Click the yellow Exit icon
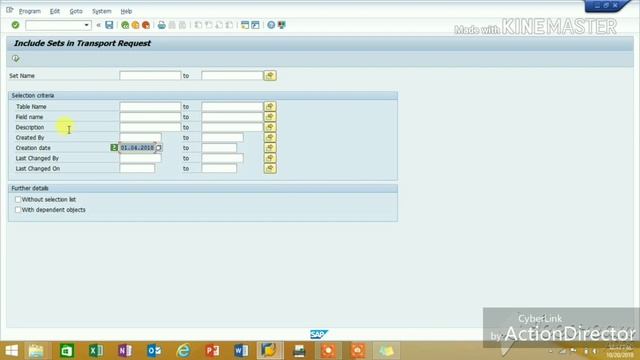Image resolution: width=640 pixels, height=360 pixels. 136,25
